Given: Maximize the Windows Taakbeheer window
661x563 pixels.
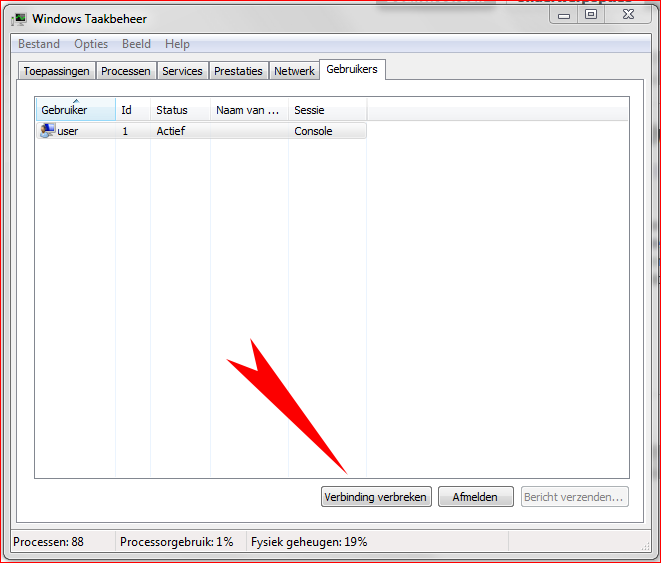Looking at the screenshot, I should (591, 15).
